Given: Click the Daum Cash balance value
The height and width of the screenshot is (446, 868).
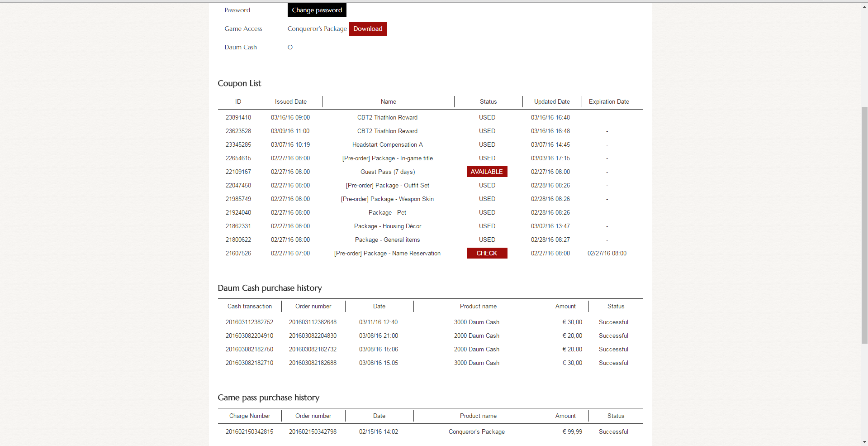Looking at the screenshot, I should point(290,47).
